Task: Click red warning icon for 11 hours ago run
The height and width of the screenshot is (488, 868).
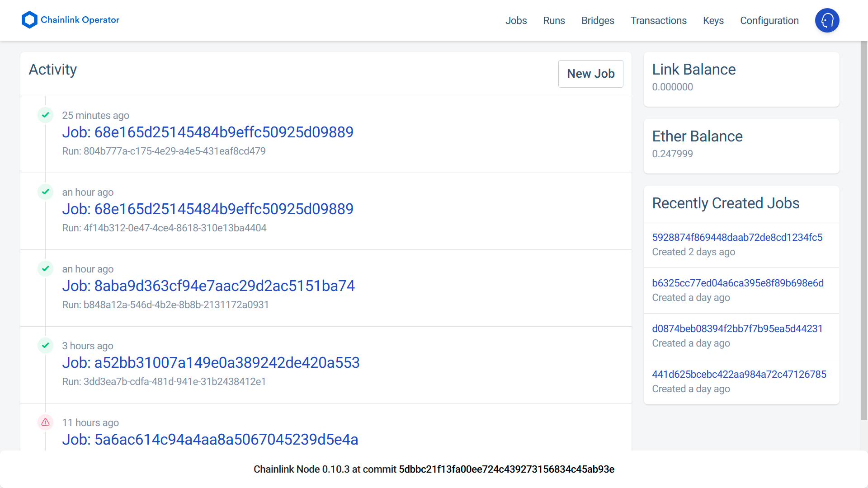Action: pyautogui.click(x=46, y=422)
